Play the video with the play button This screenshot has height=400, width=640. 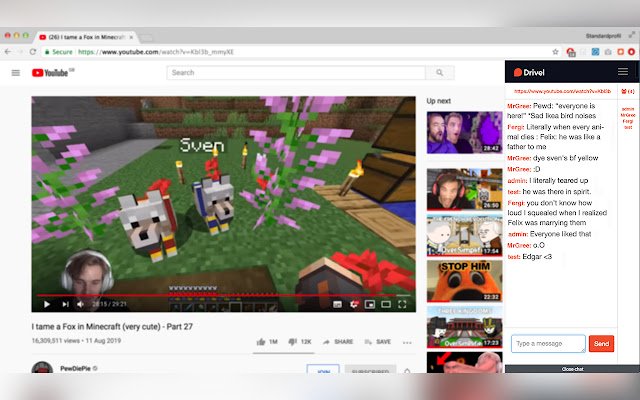(47, 304)
